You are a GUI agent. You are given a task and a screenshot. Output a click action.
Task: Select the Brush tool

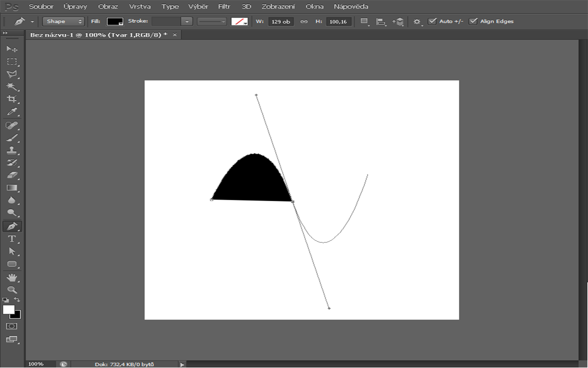click(x=12, y=138)
